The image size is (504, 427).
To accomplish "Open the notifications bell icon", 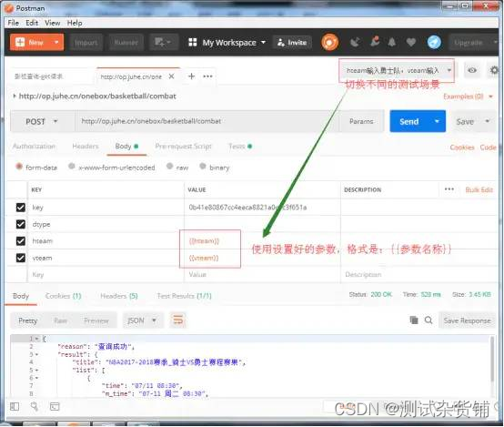I will 392,42.
